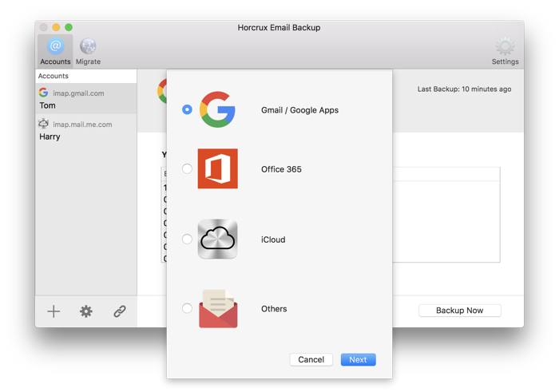Image resolution: width=559 pixels, height=392 pixels.
Task: Open Settings gear in toolbar
Action: (x=505, y=51)
